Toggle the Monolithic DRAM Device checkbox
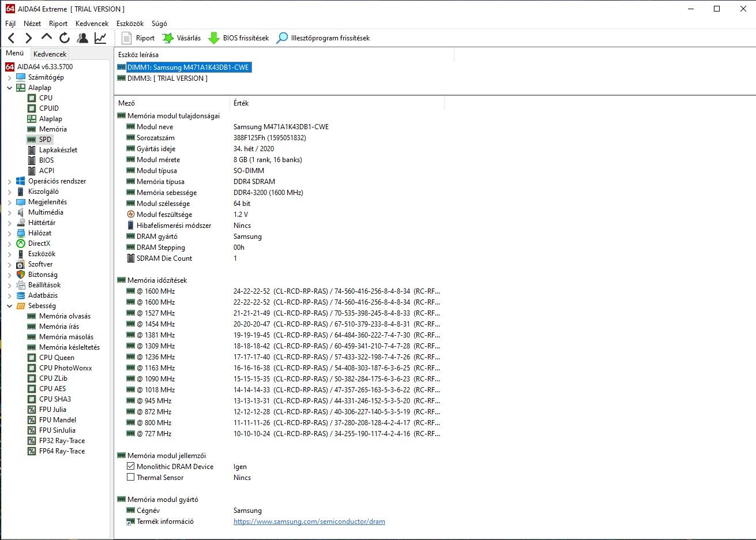The width and height of the screenshot is (756, 540). tap(131, 466)
